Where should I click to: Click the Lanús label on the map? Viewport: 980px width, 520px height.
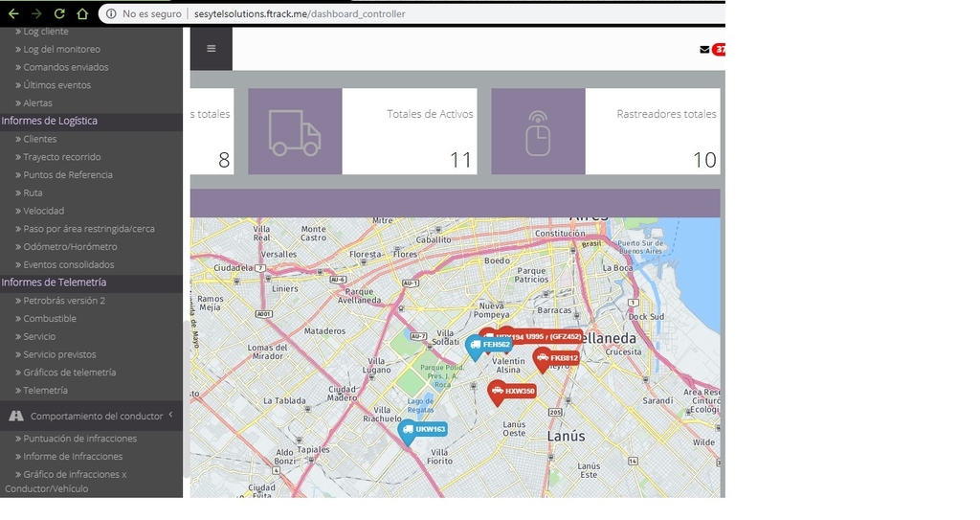pos(566,436)
